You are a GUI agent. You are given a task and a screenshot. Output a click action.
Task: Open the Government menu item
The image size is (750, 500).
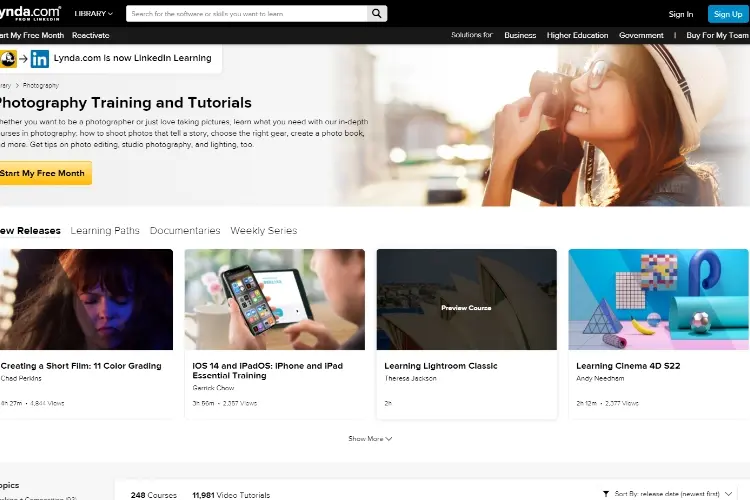[x=641, y=35]
